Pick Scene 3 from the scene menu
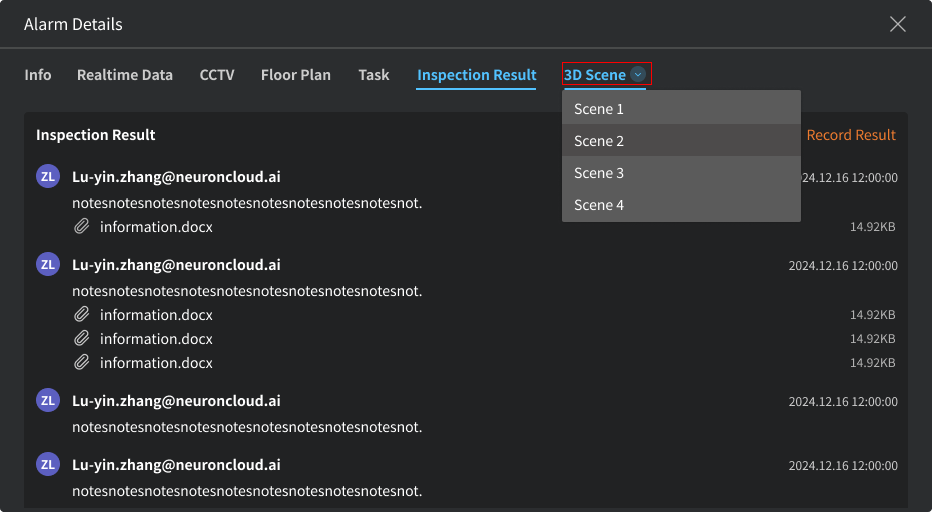Viewport: 932px width, 512px height. [x=599, y=173]
